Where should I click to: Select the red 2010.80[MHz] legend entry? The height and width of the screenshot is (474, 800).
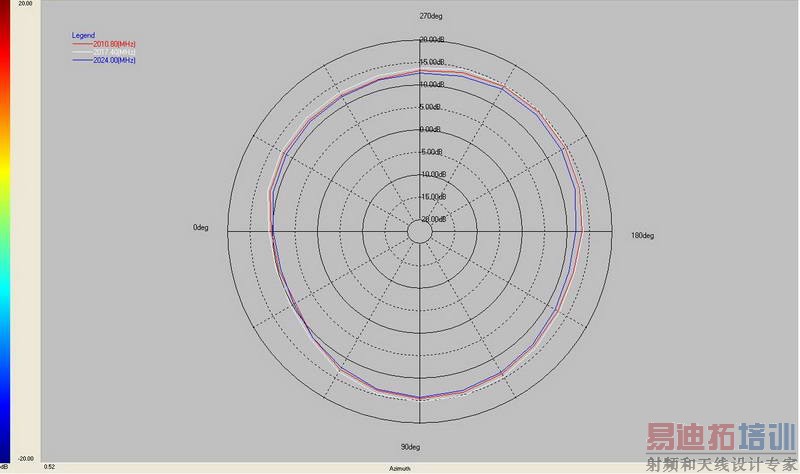click(x=104, y=44)
